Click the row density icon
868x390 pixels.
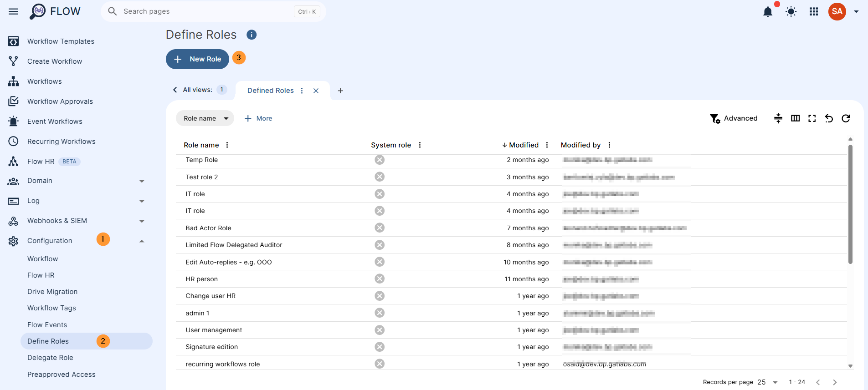(778, 118)
